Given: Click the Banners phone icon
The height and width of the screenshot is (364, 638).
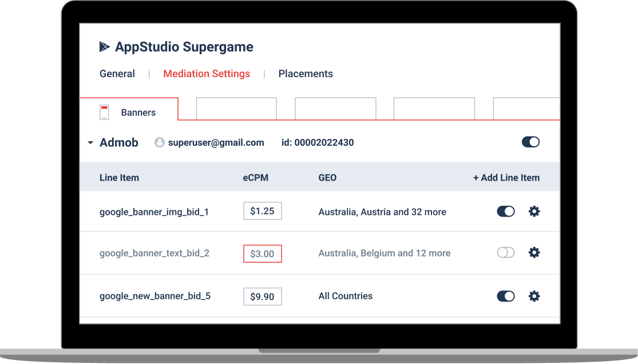Looking at the screenshot, I should point(104,113).
